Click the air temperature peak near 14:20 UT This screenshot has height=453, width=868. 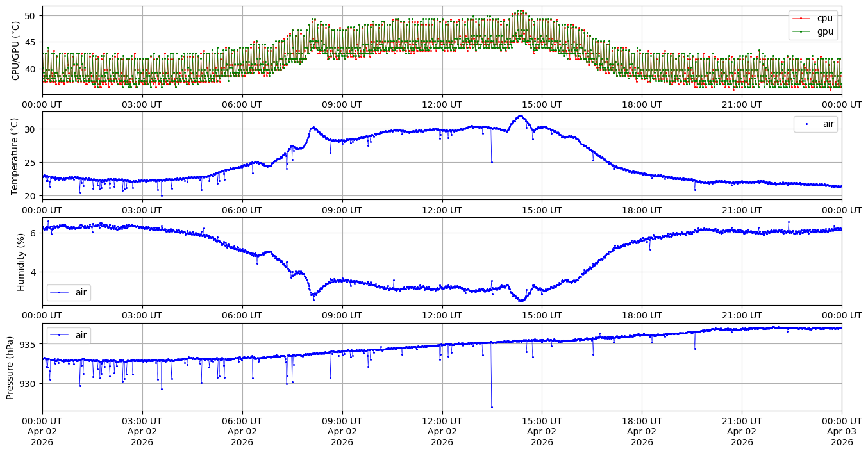coord(520,116)
